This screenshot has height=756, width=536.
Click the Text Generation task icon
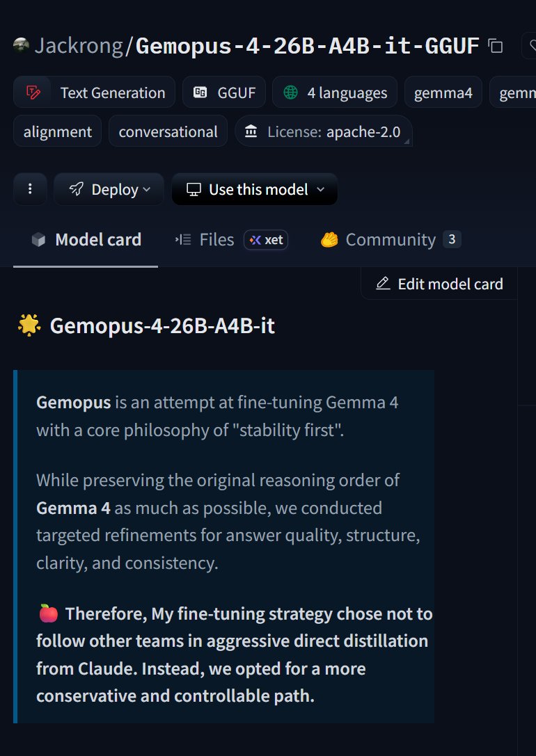(x=32, y=93)
